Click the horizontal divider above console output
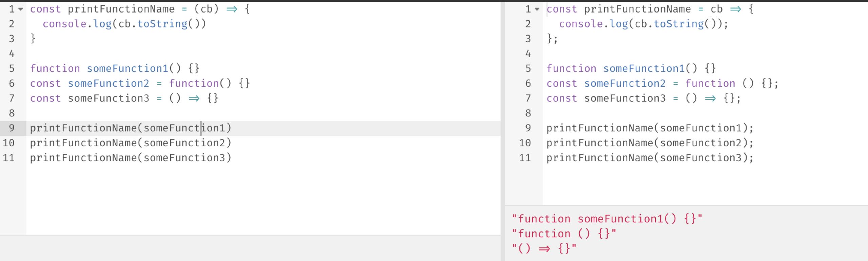868x261 pixels. click(x=687, y=205)
